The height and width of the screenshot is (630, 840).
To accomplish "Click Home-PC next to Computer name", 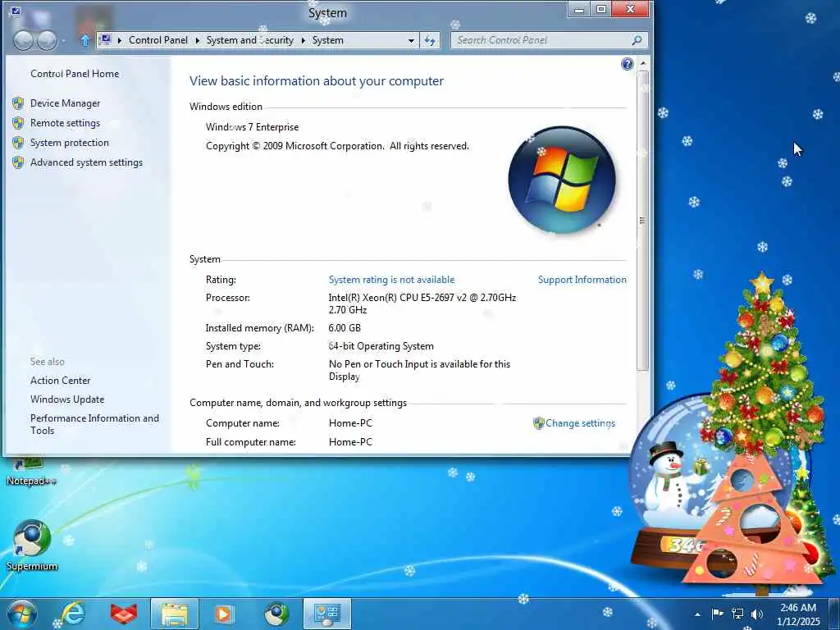I will [x=350, y=423].
